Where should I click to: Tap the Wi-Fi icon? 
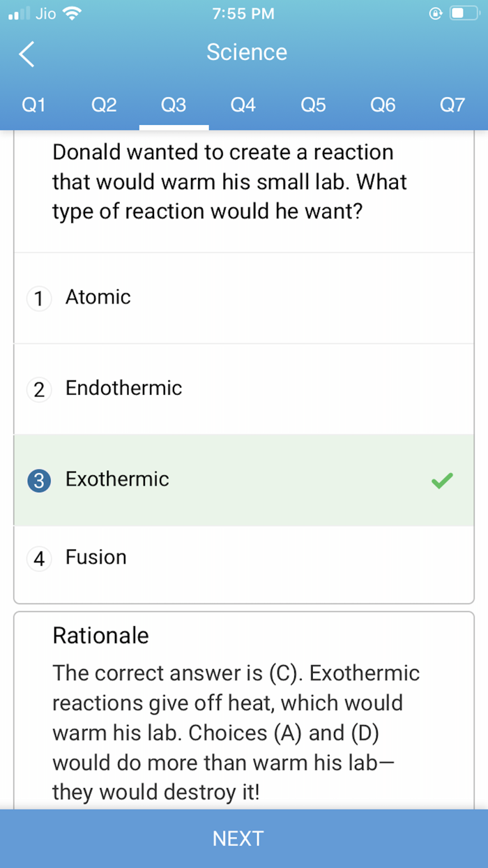click(72, 12)
